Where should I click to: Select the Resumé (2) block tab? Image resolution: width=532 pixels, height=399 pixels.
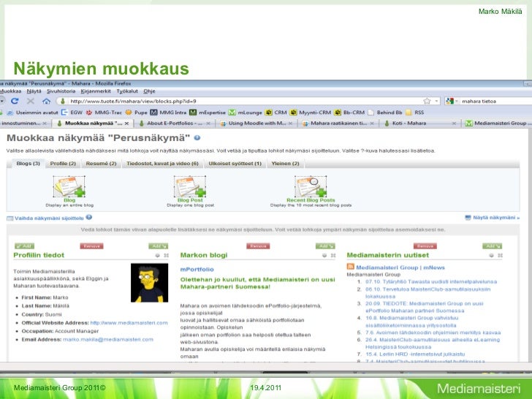pyautogui.click(x=101, y=164)
